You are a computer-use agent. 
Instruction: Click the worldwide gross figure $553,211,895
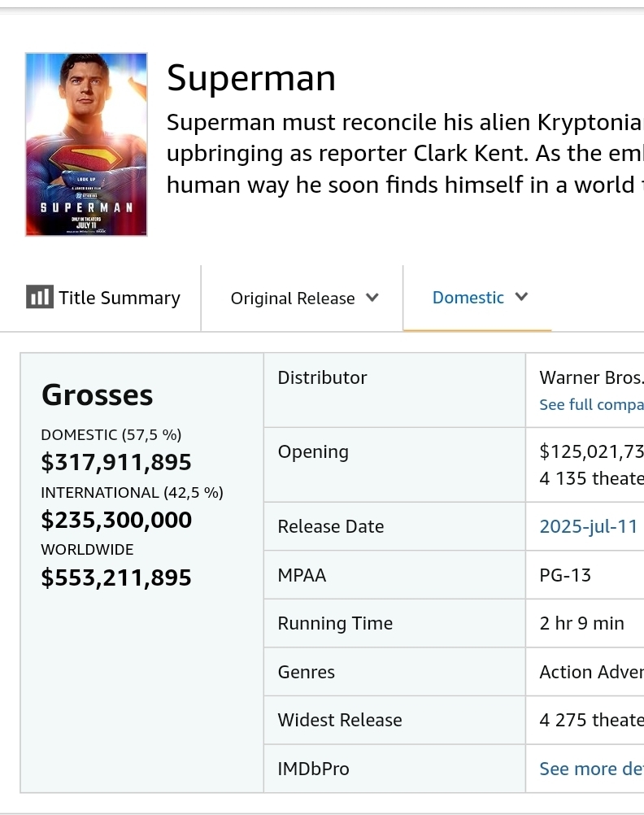tap(116, 578)
